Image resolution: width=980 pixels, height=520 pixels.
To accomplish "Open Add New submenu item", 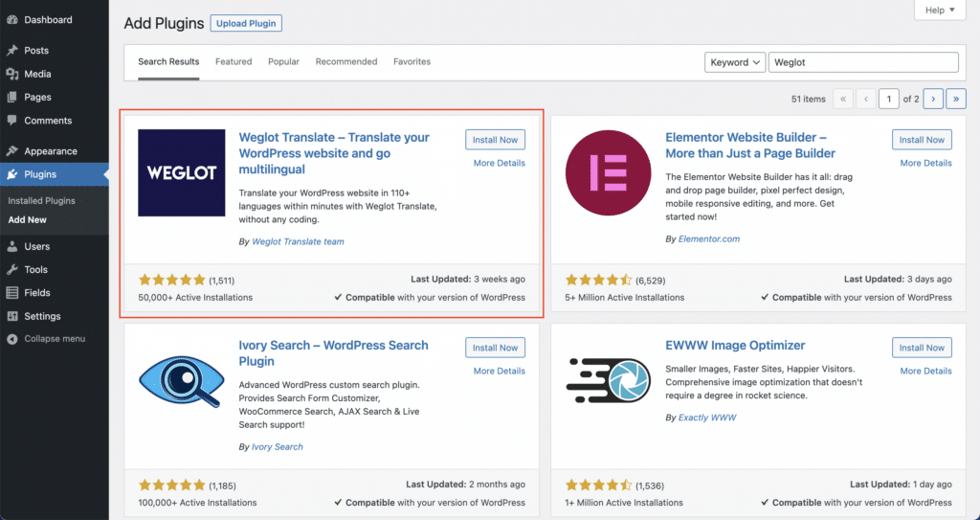I will click(x=28, y=219).
